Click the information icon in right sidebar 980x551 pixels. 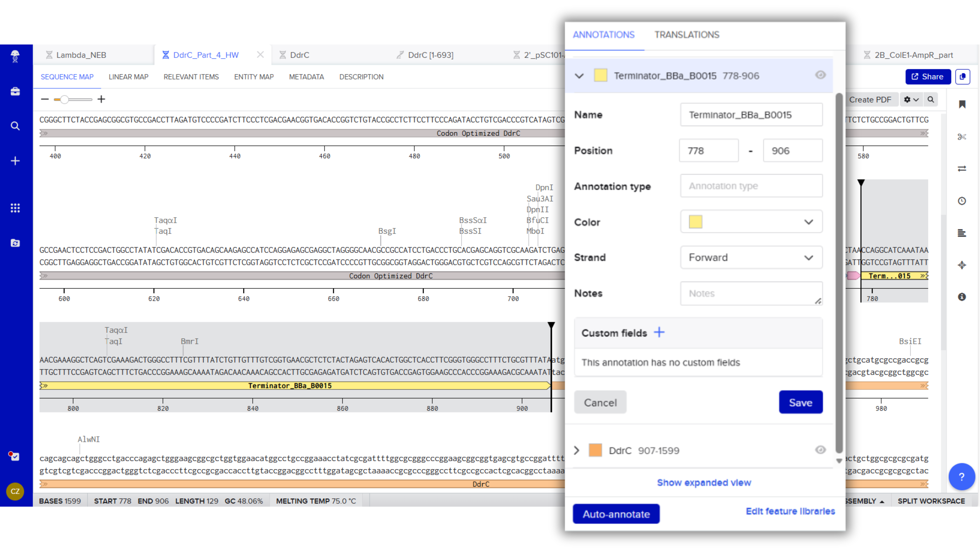click(961, 297)
